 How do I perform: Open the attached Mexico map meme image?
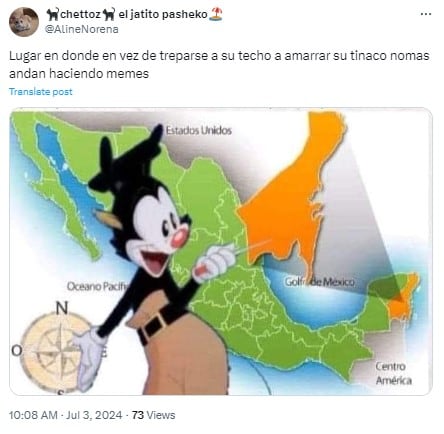point(221,251)
